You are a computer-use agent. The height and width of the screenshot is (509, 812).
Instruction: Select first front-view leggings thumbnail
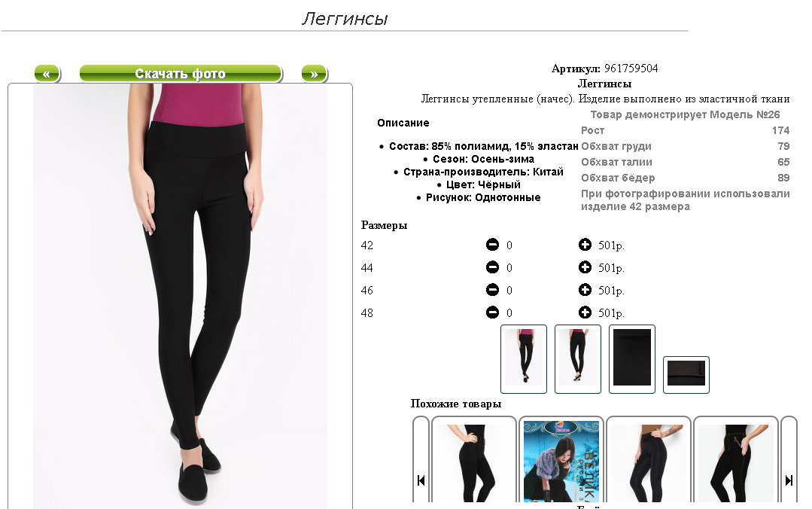tap(524, 359)
